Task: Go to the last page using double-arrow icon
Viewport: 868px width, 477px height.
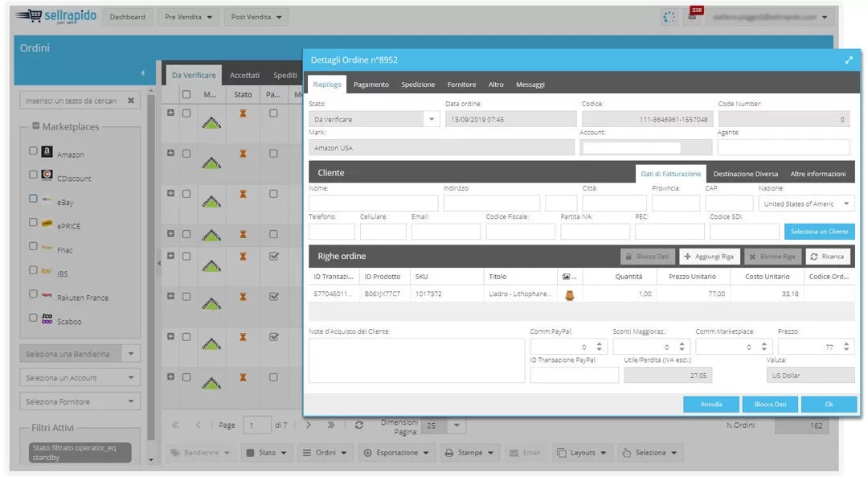Action: (x=330, y=425)
